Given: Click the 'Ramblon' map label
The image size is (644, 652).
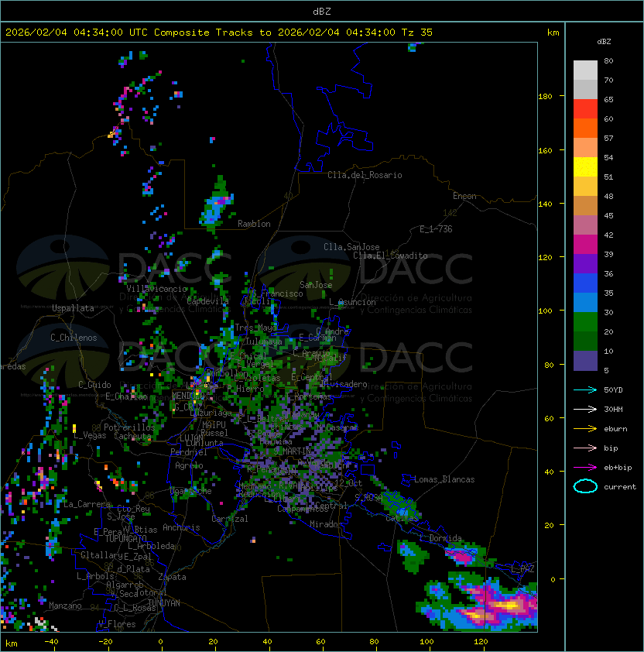Looking at the screenshot, I should (x=254, y=224).
